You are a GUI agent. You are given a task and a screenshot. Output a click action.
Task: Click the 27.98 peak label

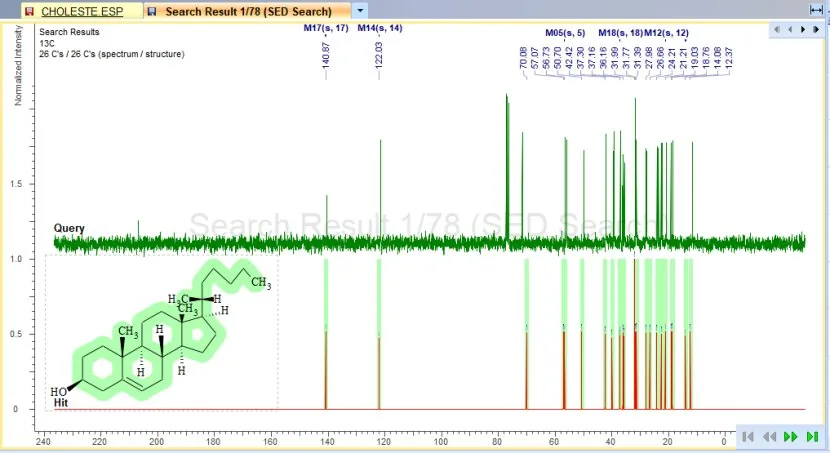648,58
